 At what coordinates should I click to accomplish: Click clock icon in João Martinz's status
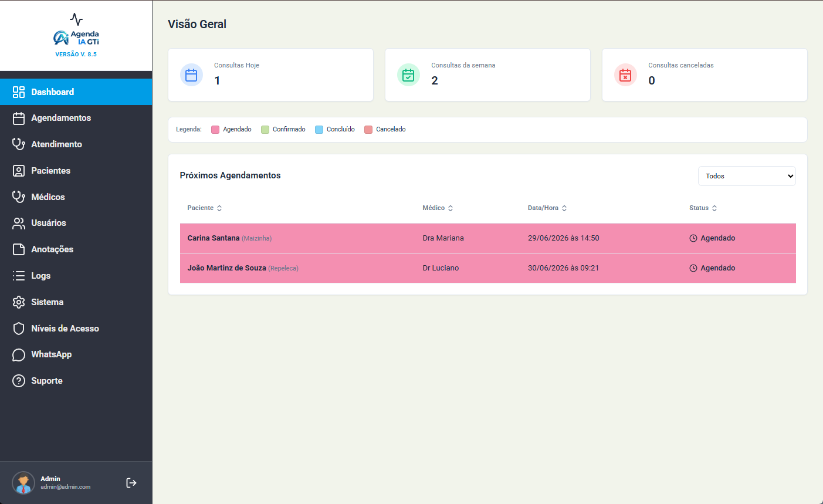[693, 268]
